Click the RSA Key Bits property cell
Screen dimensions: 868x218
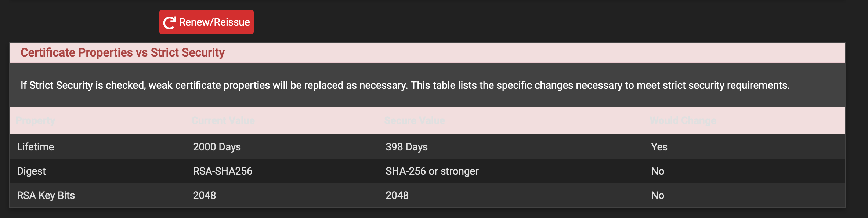[x=46, y=195]
